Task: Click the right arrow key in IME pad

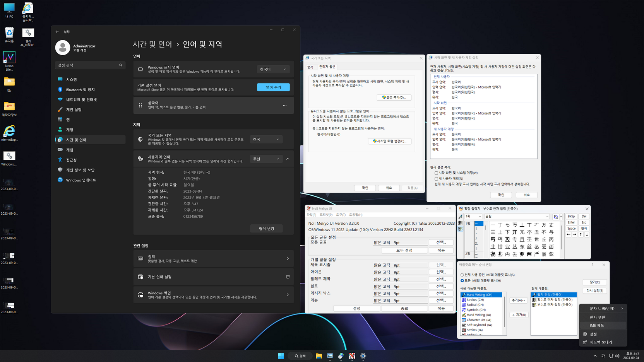Action: tap(574, 234)
